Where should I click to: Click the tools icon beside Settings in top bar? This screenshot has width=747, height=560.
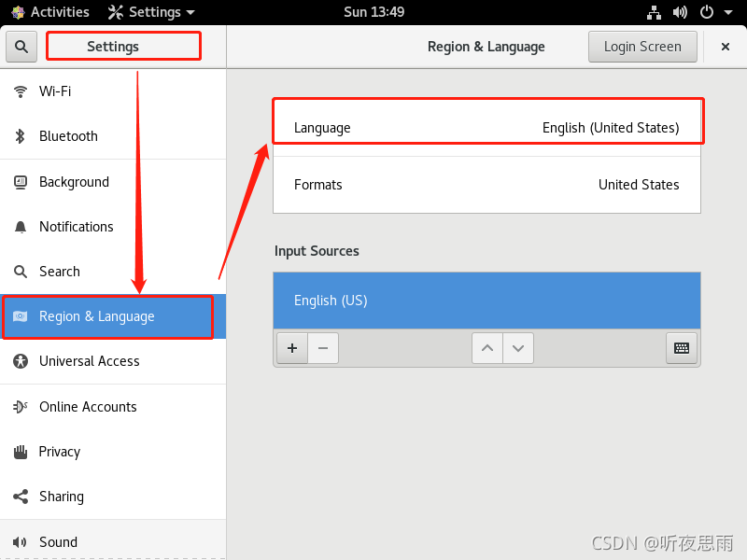point(116,12)
